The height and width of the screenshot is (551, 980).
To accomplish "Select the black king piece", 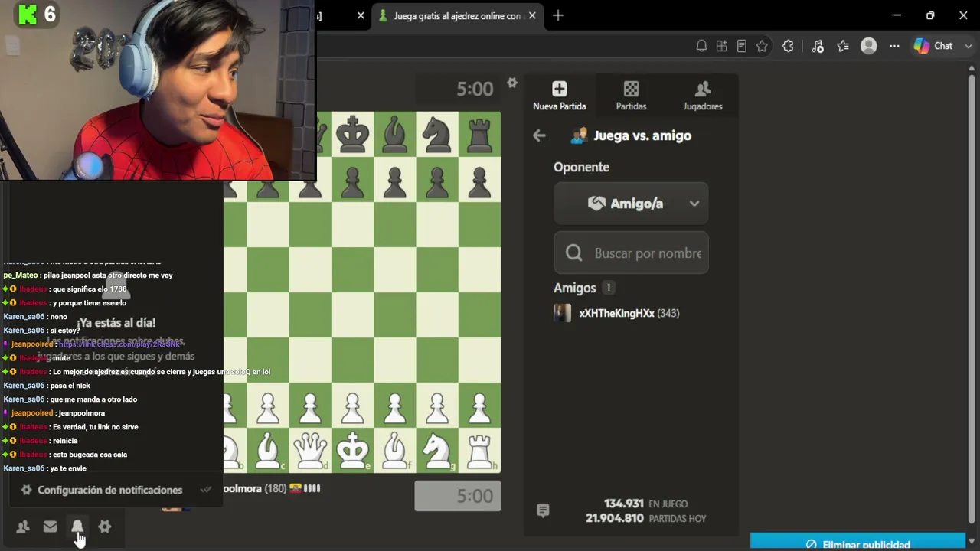I will (x=352, y=135).
